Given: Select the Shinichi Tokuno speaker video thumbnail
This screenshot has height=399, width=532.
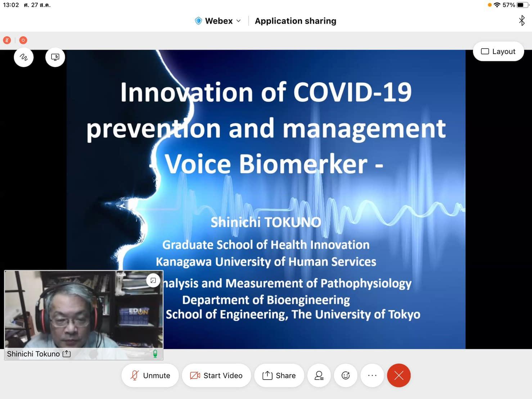Looking at the screenshot, I should coord(84,315).
